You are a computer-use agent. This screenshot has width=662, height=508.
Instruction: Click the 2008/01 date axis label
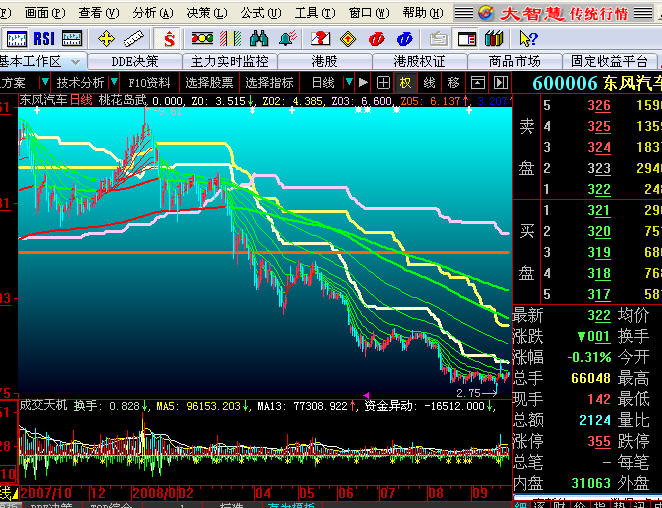153,493
